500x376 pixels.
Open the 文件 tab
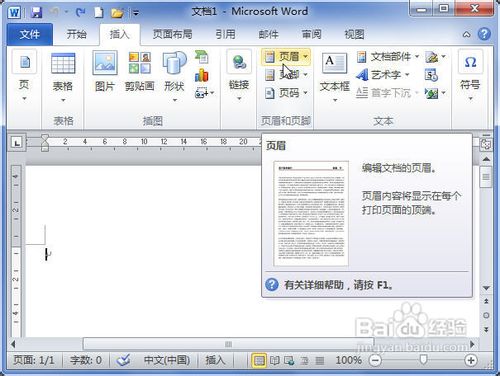(30, 34)
